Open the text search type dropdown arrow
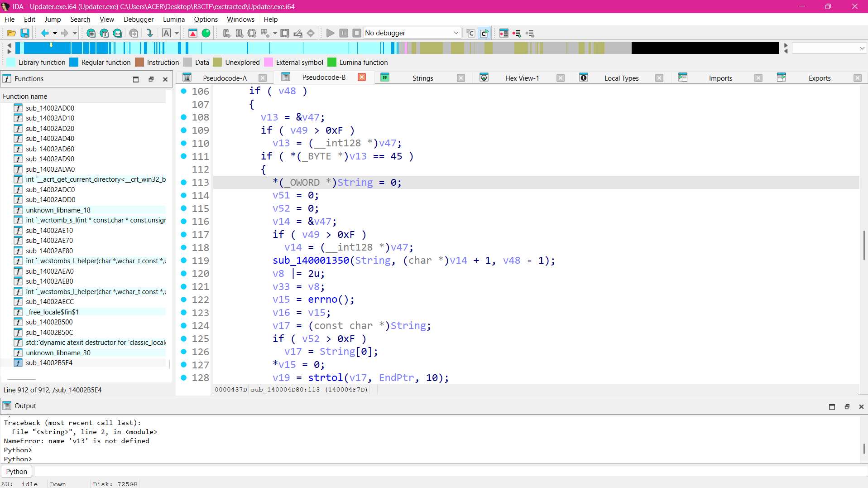 (177, 33)
